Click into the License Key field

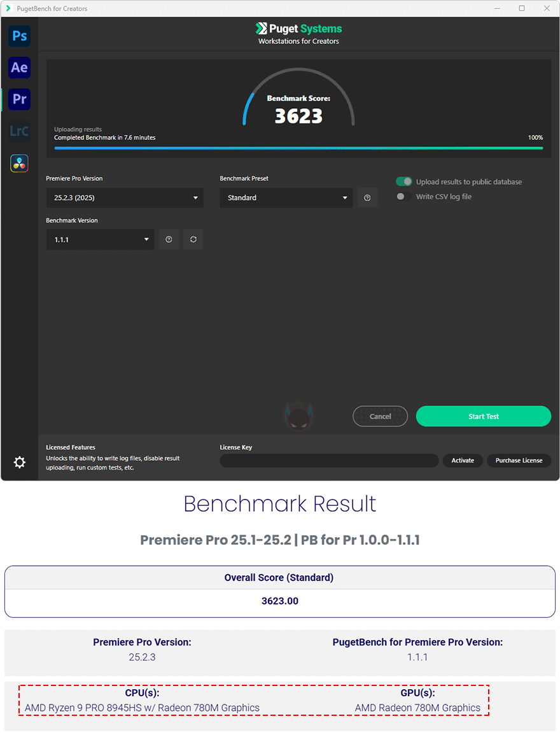329,460
